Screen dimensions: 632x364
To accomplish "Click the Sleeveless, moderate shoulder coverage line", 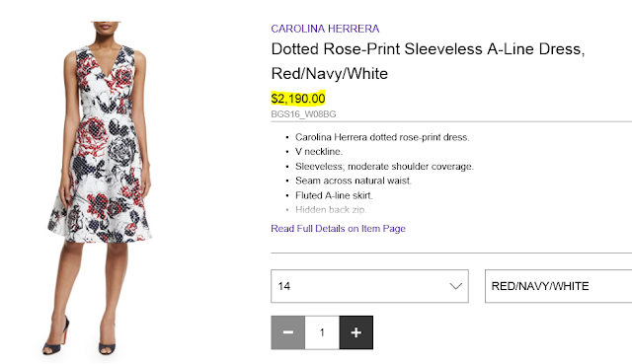I will [384, 167].
